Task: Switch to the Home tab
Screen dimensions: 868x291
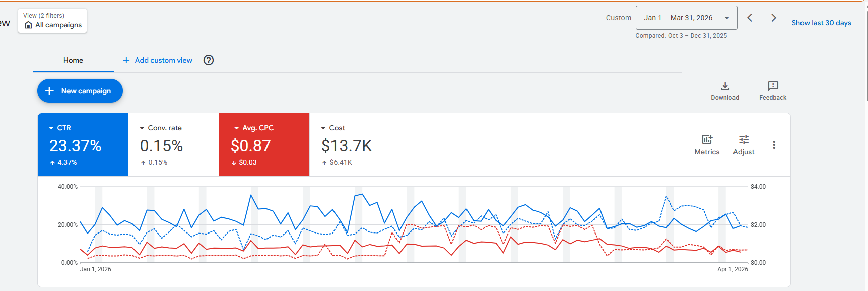Action: click(x=73, y=60)
